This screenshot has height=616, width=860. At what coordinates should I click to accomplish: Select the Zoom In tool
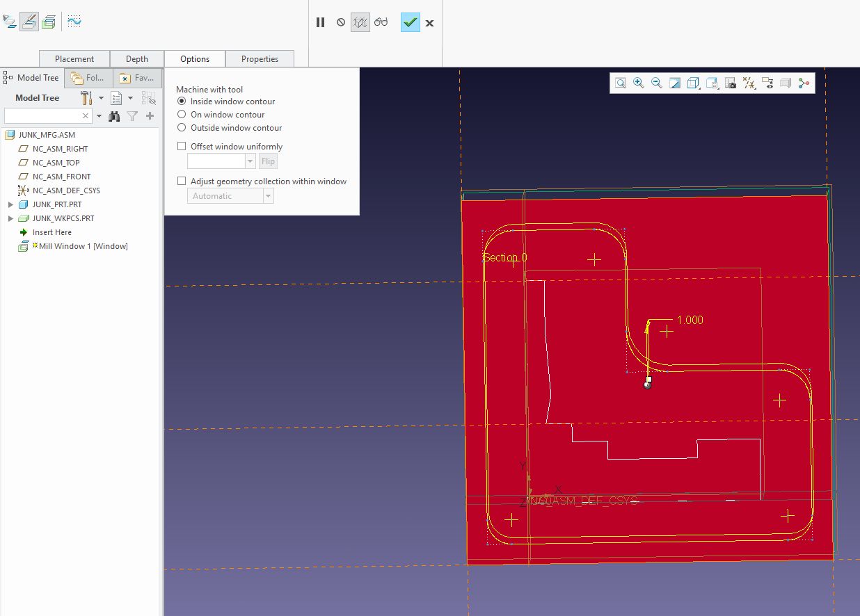[638, 83]
